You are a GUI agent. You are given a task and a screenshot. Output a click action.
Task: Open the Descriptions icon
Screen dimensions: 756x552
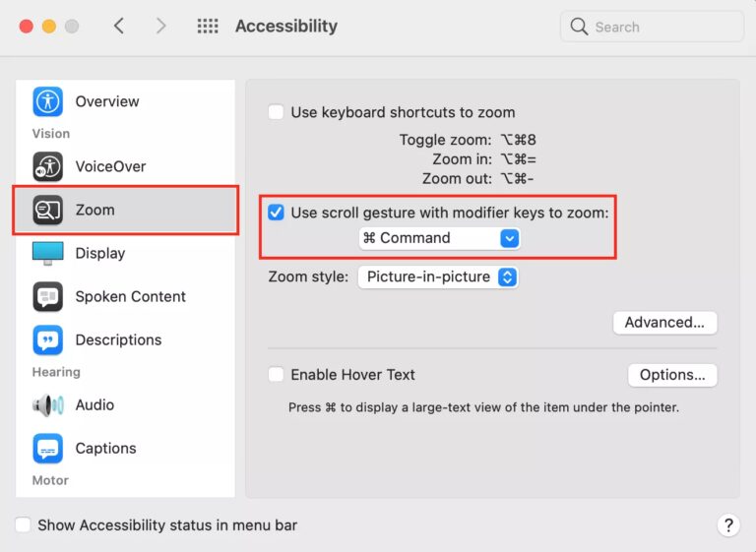[x=47, y=339]
